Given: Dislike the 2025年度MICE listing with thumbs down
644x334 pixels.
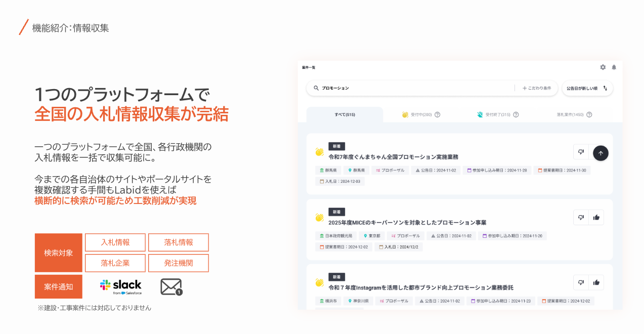Looking at the screenshot, I should 581,218.
